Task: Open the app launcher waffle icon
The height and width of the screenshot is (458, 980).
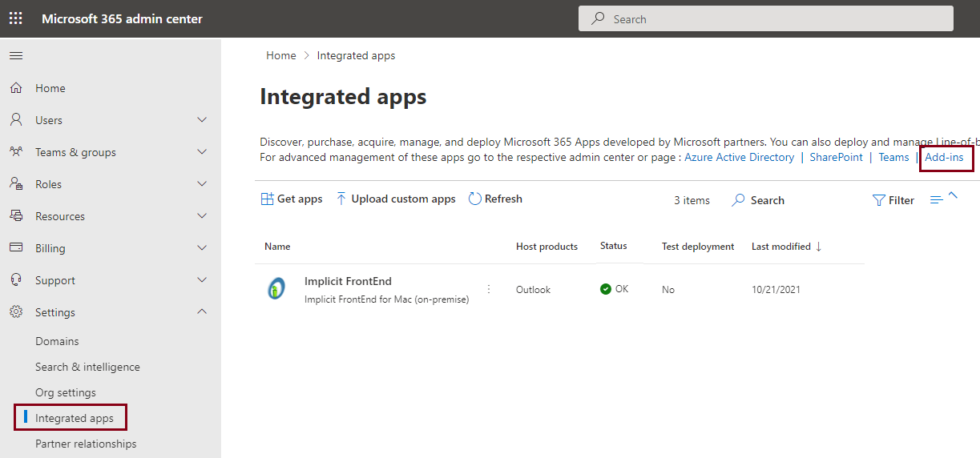Action: click(x=15, y=18)
